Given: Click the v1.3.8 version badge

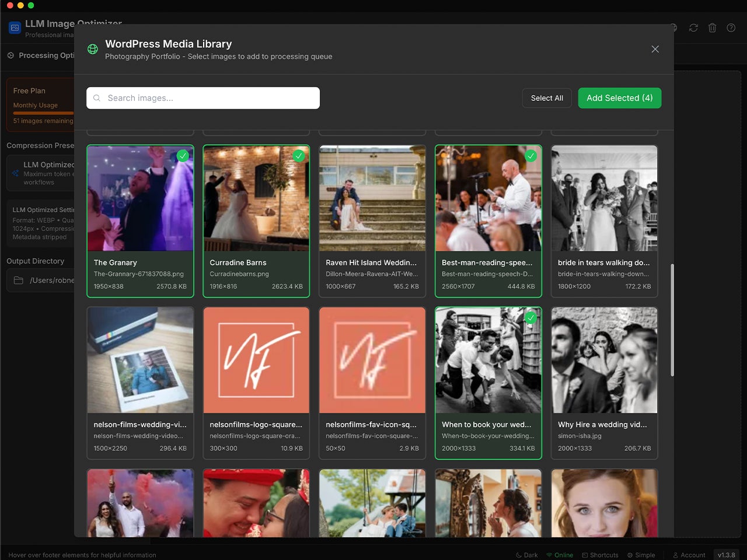Looking at the screenshot, I should (x=727, y=555).
